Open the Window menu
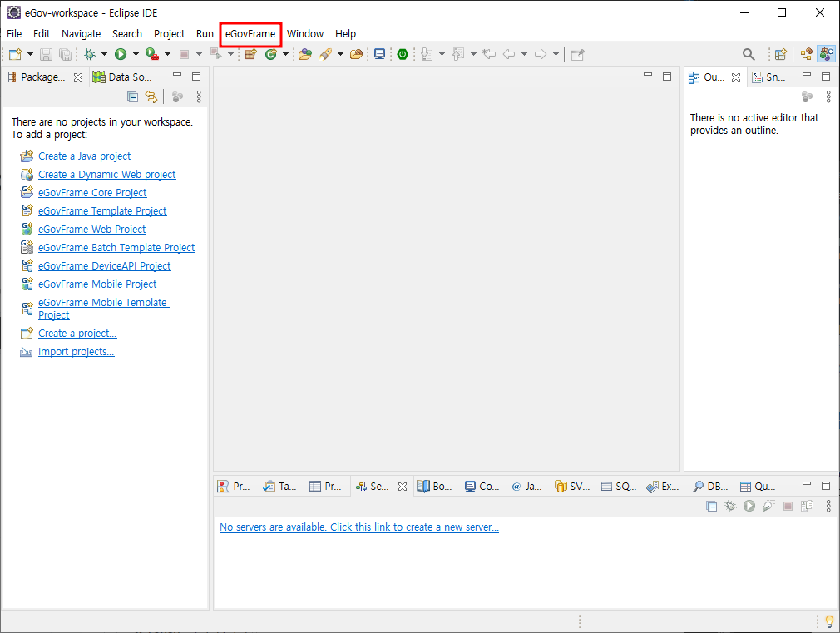 pyautogui.click(x=305, y=34)
